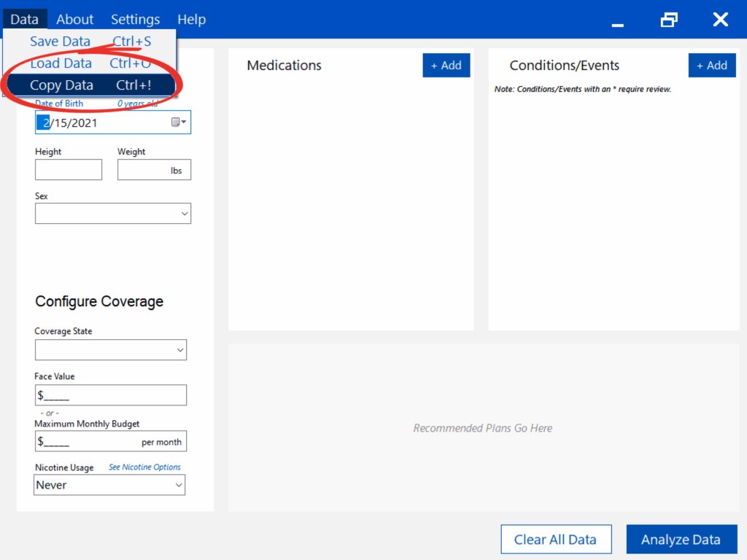Image resolution: width=747 pixels, height=560 pixels.
Task: Minimize the application window
Action: 618,20
